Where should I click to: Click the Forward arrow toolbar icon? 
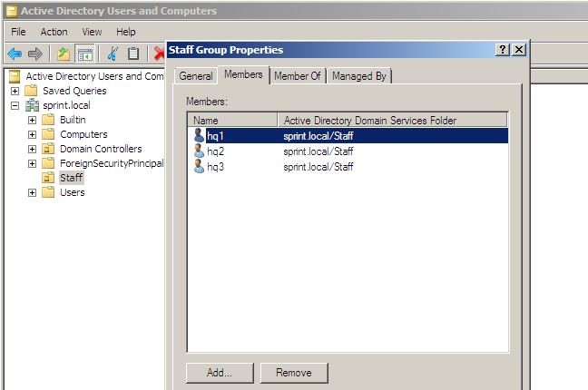click(35, 54)
